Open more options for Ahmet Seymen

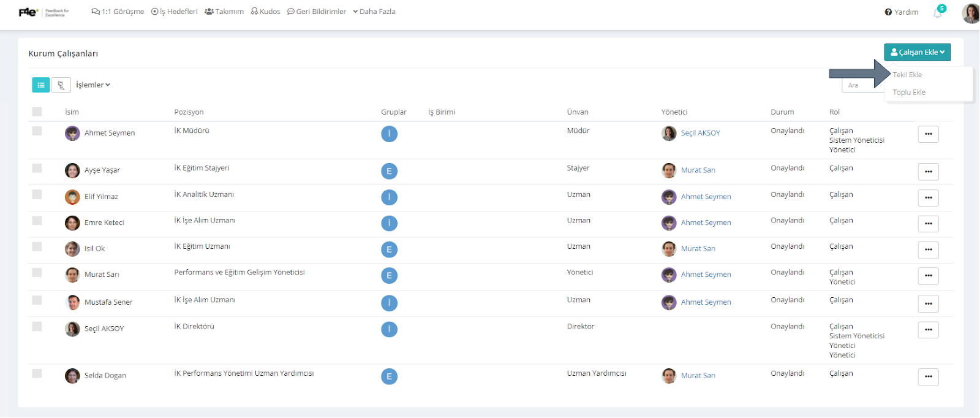[929, 134]
